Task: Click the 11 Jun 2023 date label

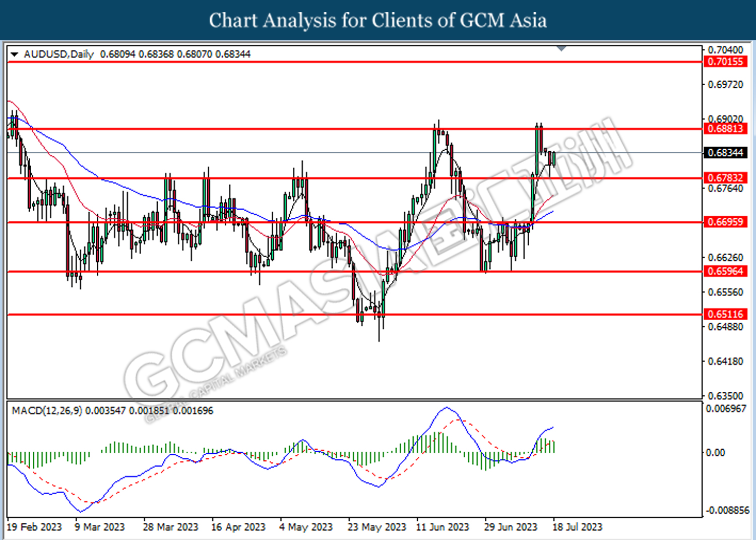Action: (x=442, y=527)
